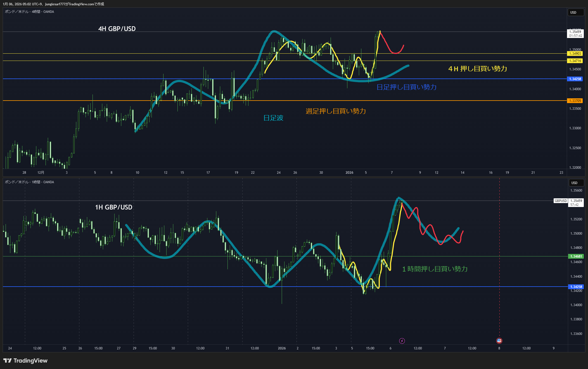Open USD currency selector on 1H chart
Screen dimensions: 588x369
[576, 183]
